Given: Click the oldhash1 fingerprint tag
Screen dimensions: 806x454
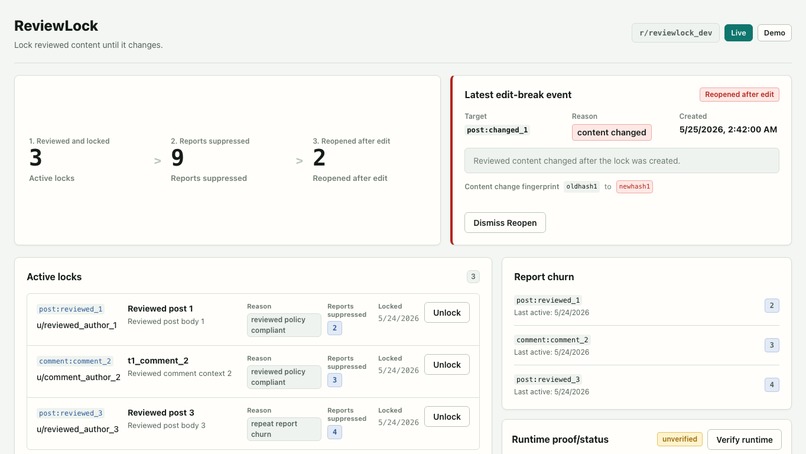Looking at the screenshot, I should pos(581,187).
